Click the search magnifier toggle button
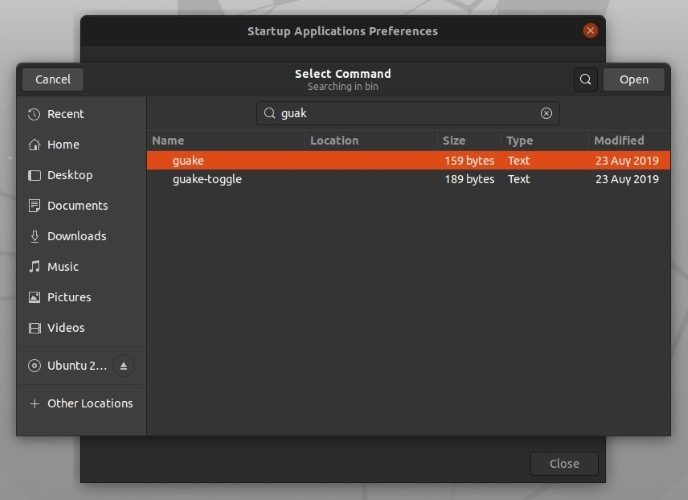The width and height of the screenshot is (688, 500). click(x=586, y=80)
